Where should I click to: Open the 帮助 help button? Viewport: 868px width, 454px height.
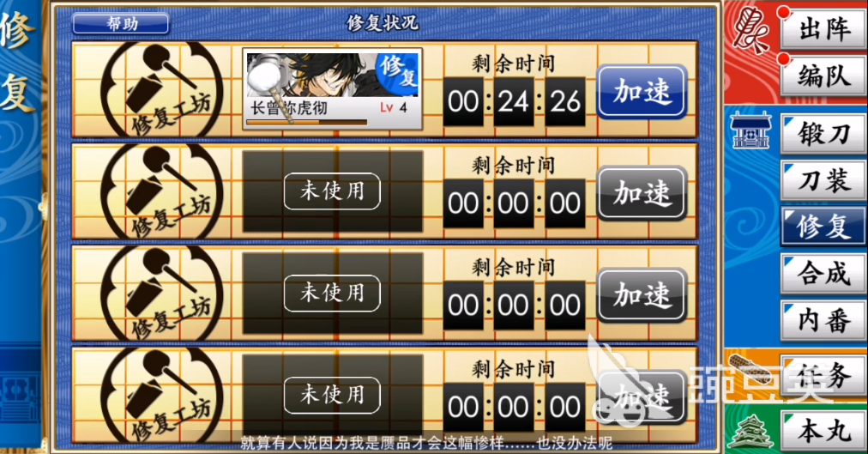coord(121,23)
